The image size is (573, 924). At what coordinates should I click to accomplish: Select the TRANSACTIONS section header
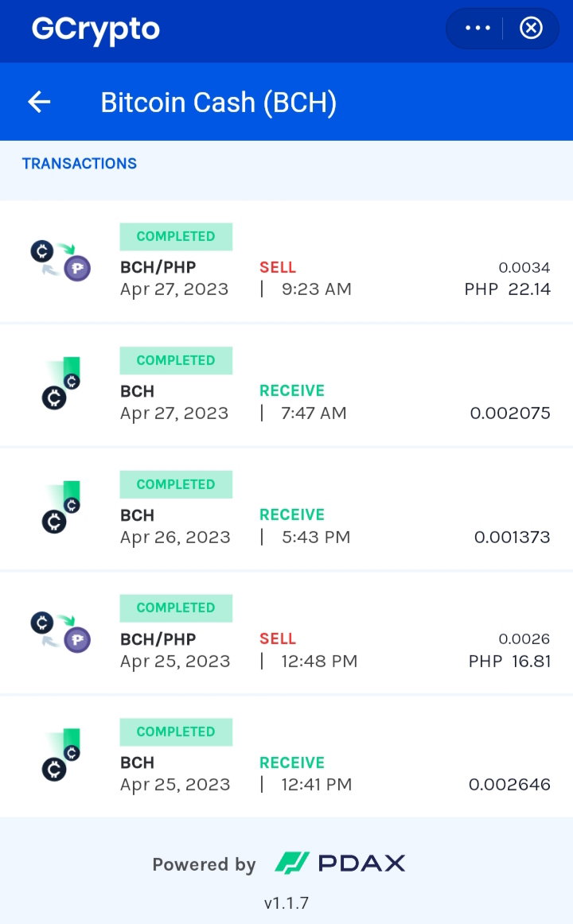click(80, 163)
